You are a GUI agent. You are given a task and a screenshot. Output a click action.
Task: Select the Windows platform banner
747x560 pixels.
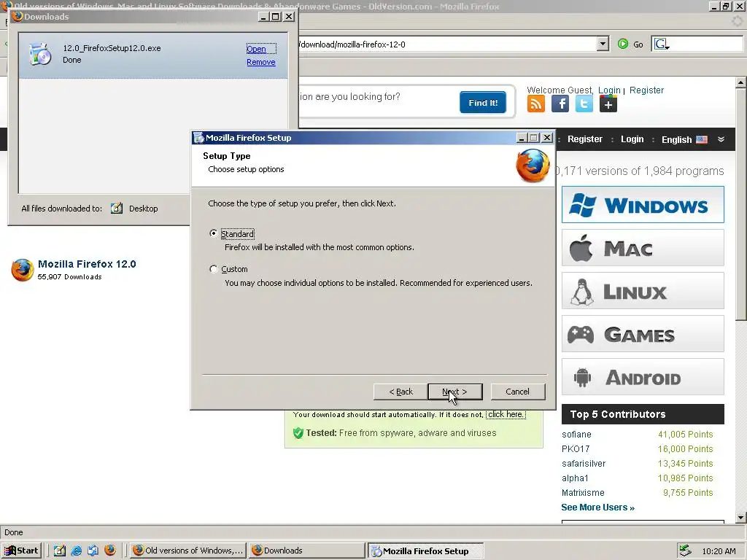(x=643, y=205)
